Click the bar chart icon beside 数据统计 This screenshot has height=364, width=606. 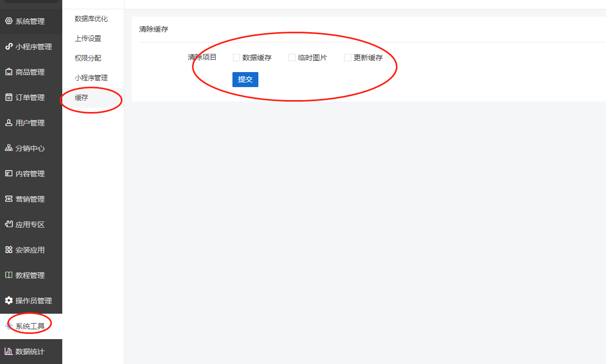[8, 351]
